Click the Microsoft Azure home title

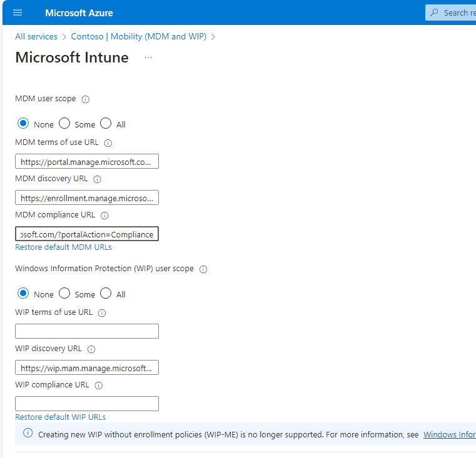coord(79,13)
